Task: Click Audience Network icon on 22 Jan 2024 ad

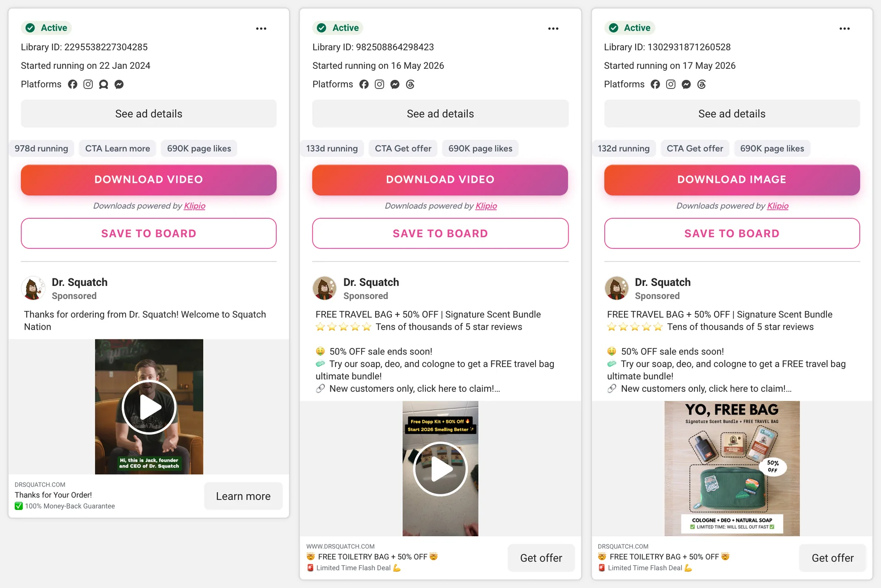Action: pyautogui.click(x=104, y=84)
